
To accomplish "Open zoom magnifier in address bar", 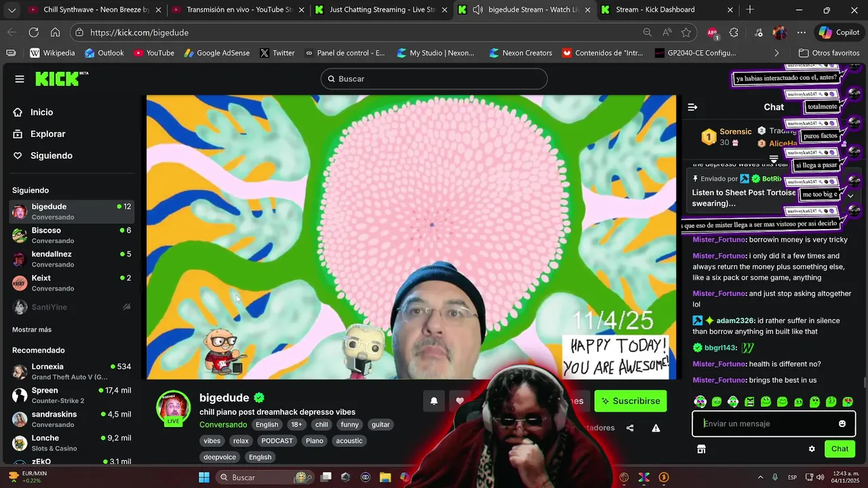I will [648, 33].
